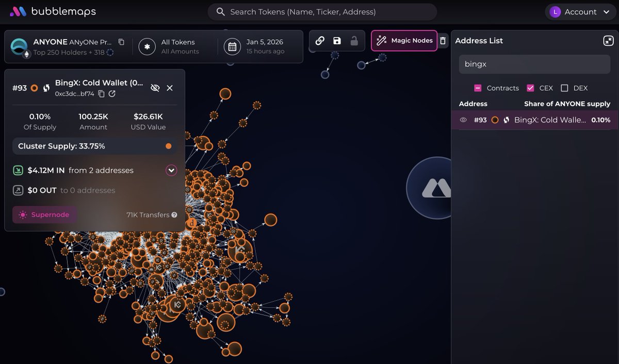Copy the ANYONE token address
619x364 pixels.
[x=121, y=42]
